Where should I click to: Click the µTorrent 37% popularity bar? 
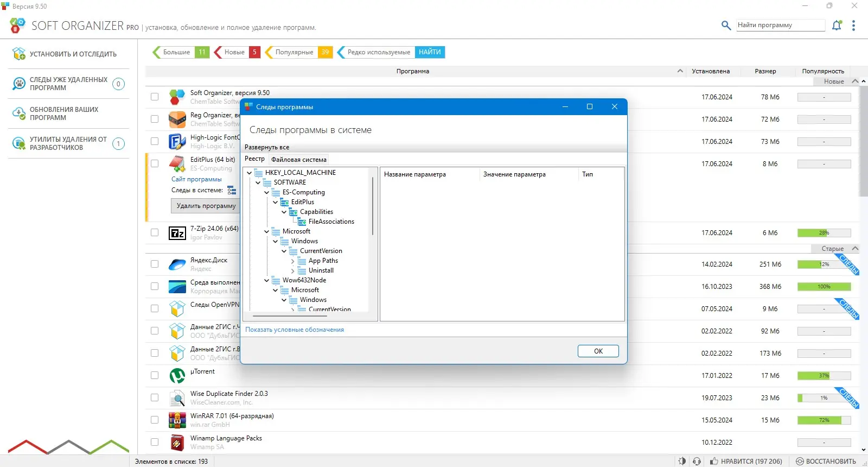pos(824,376)
